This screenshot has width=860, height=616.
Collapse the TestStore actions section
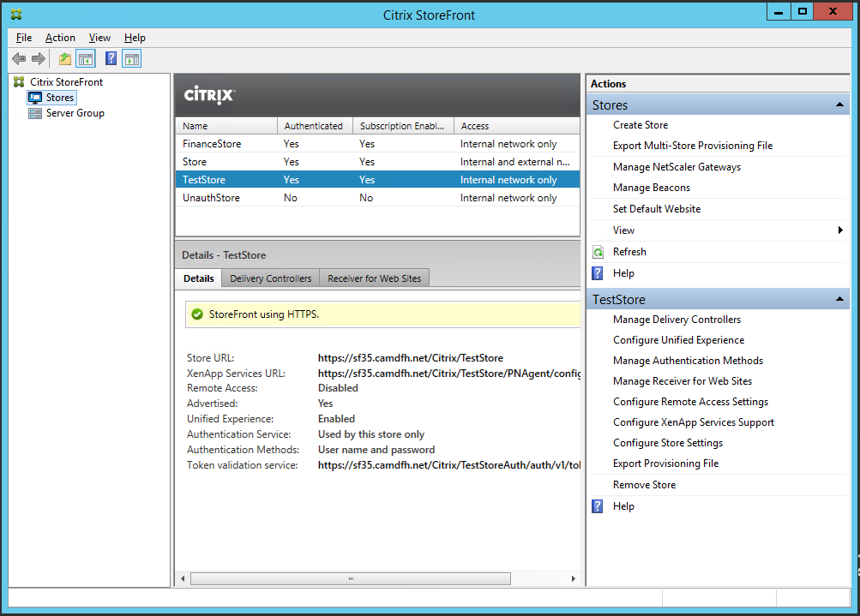(x=840, y=299)
